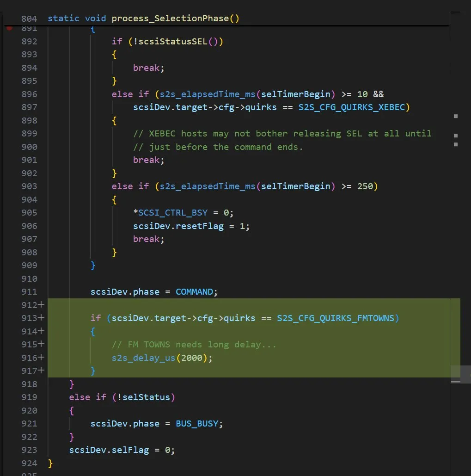The height and width of the screenshot is (476, 471).
Task: Click empty line number 910 in gutter
Action: point(29,278)
